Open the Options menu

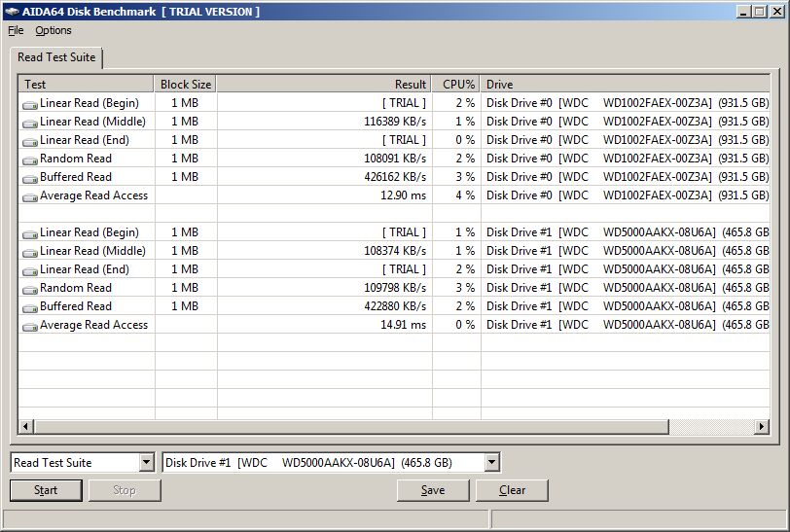coord(53,30)
